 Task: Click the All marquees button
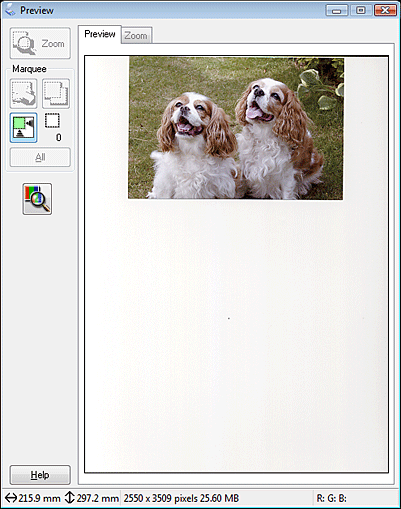click(40, 157)
